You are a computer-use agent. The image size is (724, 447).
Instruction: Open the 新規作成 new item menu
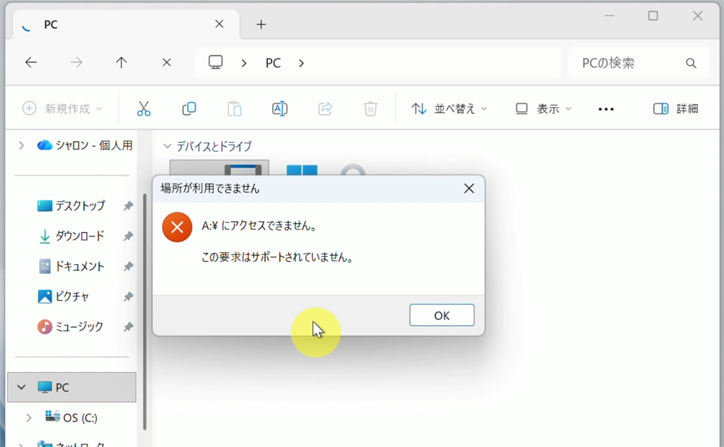click(x=62, y=109)
